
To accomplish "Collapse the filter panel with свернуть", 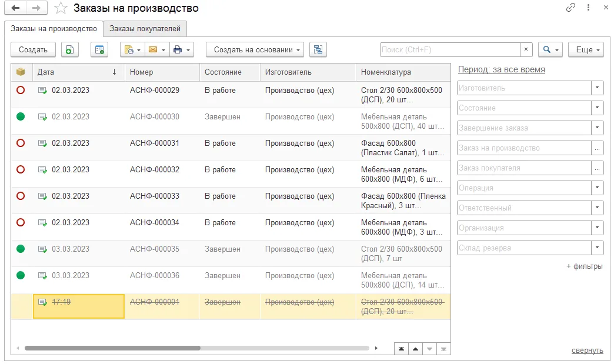I will click(587, 350).
